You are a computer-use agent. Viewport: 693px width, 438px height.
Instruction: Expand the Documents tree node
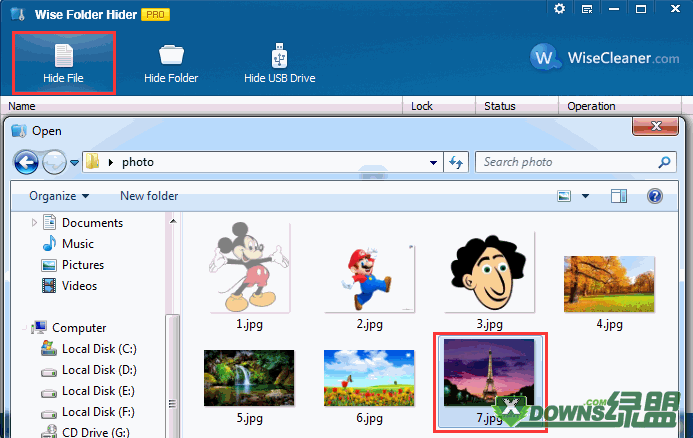[34, 223]
